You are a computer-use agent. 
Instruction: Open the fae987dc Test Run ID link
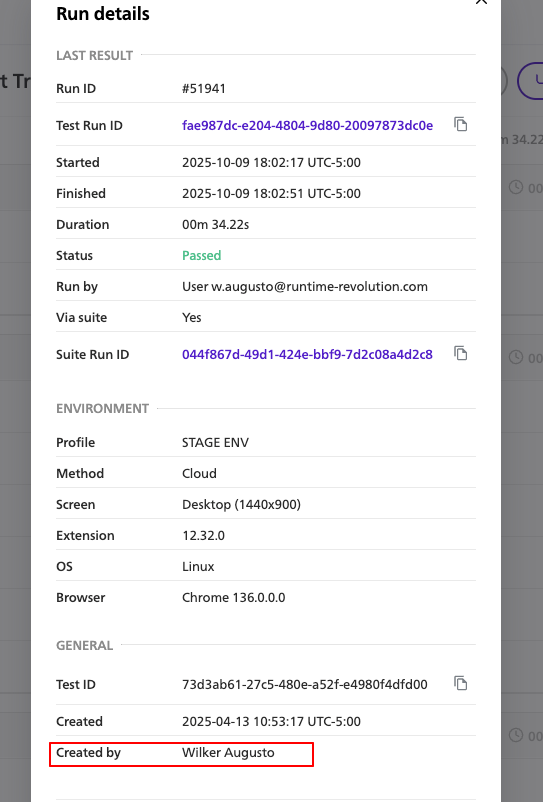pos(307,125)
